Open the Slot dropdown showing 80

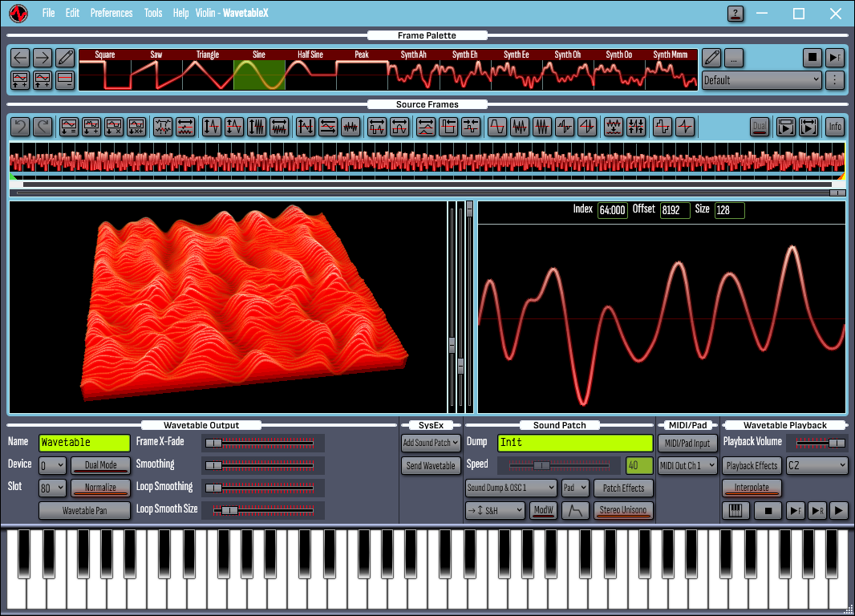pyautogui.click(x=52, y=488)
